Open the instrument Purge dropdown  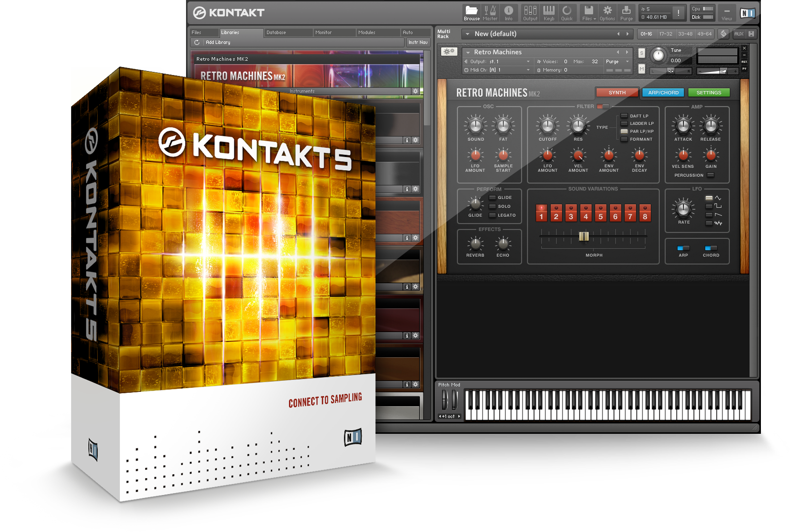pos(618,62)
